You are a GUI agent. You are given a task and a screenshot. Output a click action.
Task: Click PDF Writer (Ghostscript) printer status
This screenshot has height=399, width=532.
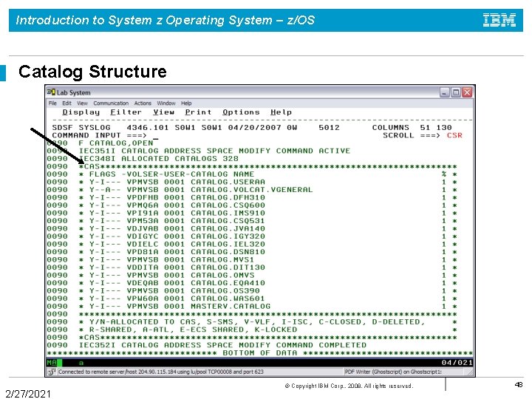393,372
